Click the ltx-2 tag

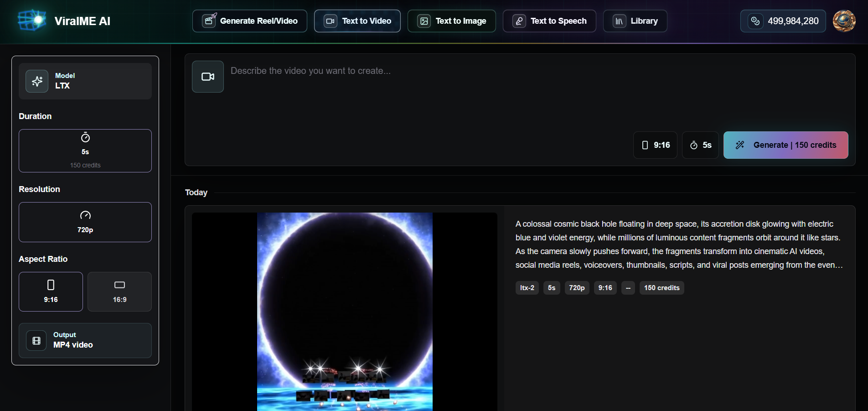pyautogui.click(x=527, y=288)
